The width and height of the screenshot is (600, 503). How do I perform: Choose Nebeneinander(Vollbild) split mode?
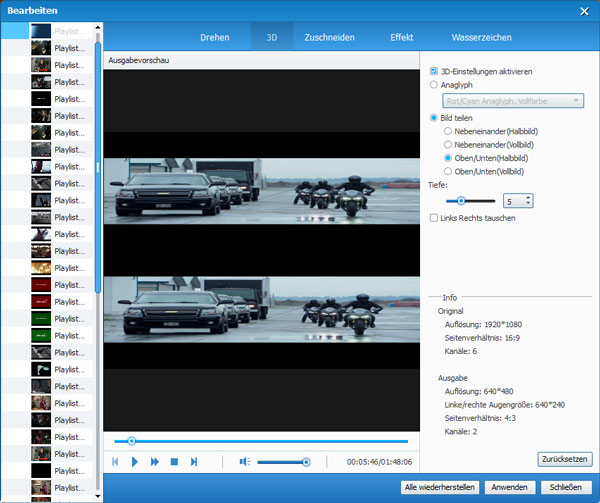[447, 144]
